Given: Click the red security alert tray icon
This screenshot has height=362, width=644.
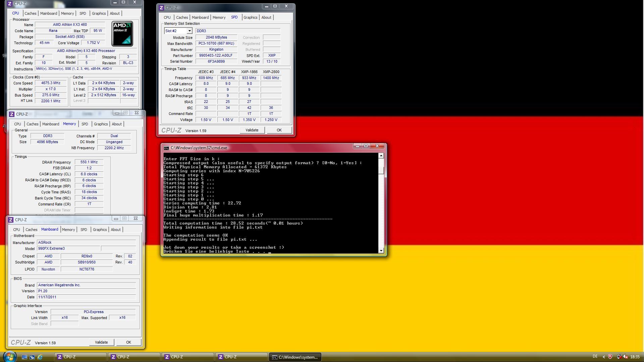Looking at the screenshot, I should click(x=610, y=357).
